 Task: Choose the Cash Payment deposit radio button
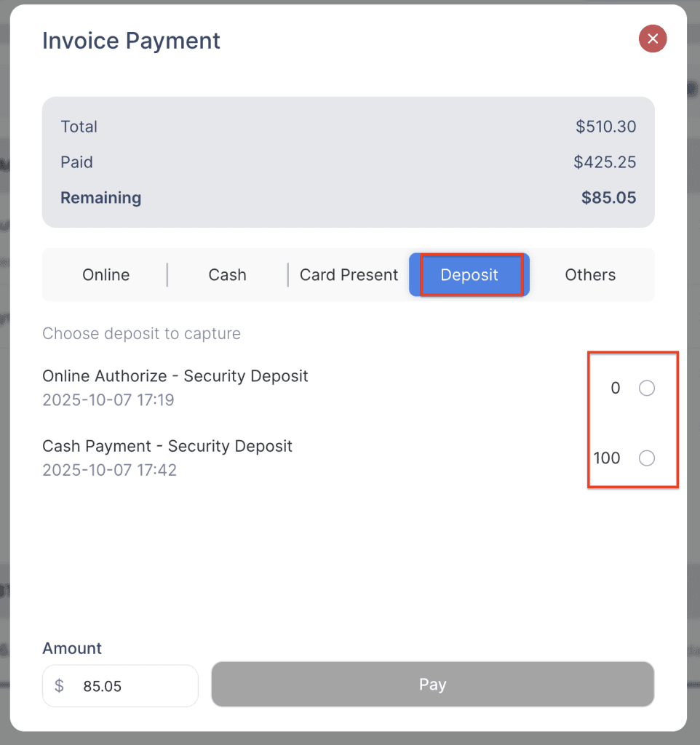[x=646, y=458]
